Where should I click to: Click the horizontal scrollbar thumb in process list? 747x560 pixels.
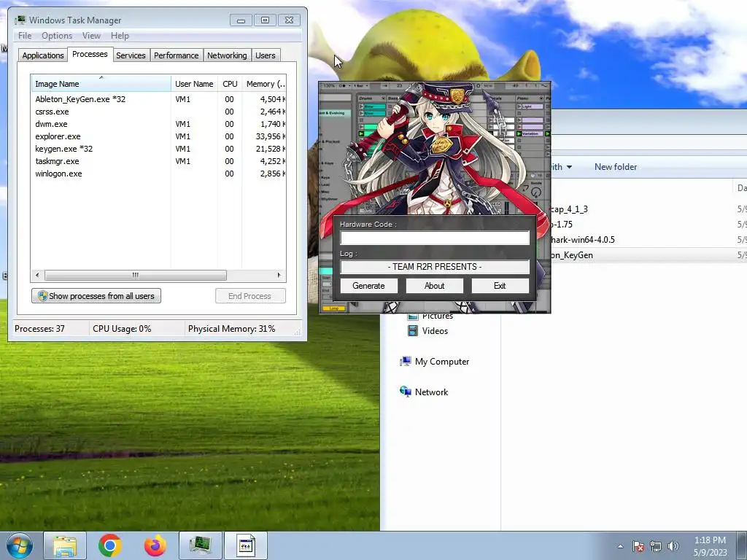pos(135,275)
